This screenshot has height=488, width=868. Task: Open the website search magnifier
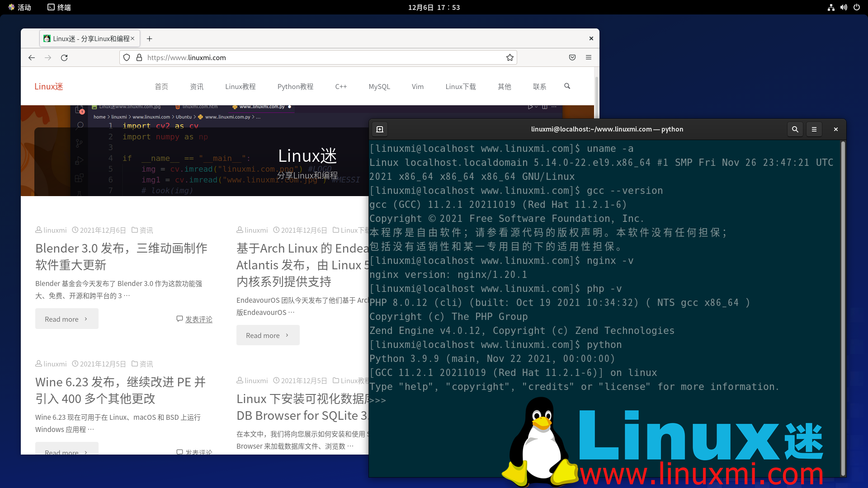coord(567,86)
